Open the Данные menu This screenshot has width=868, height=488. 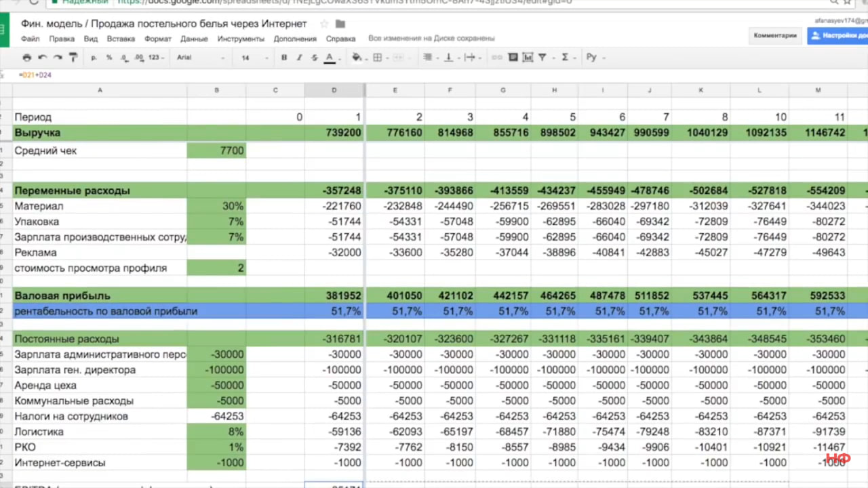194,39
